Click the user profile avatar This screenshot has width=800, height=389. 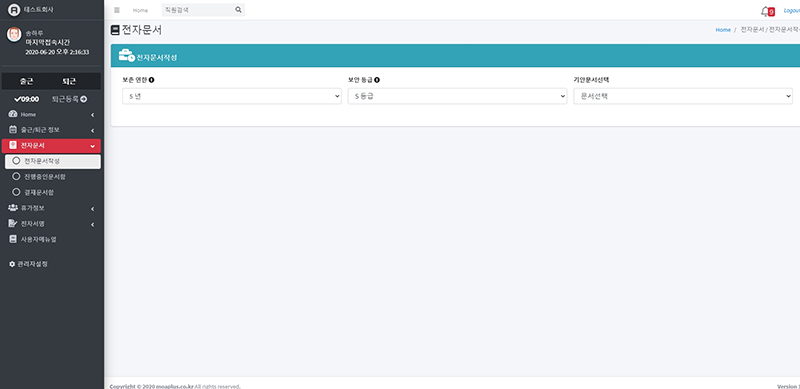(x=14, y=34)
